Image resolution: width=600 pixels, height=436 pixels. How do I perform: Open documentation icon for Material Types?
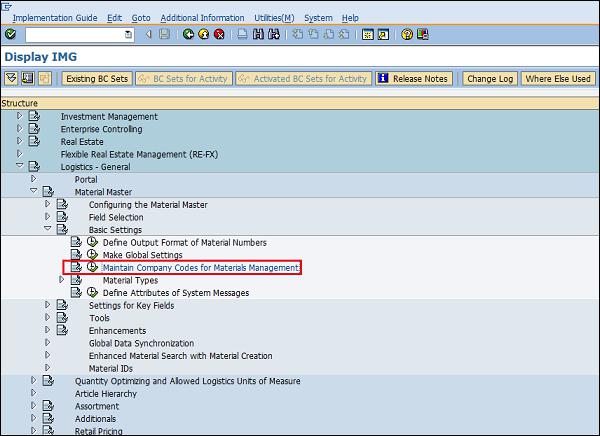coord(76,281)
